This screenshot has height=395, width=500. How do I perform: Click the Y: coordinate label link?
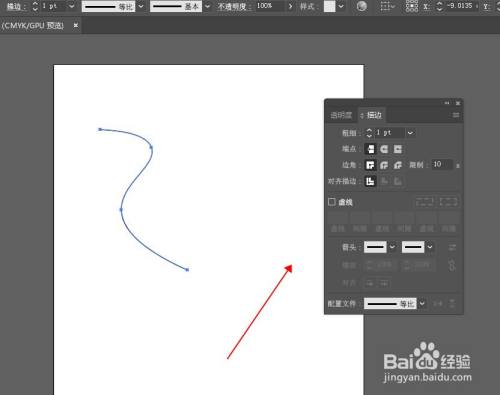tap(487, 6)
